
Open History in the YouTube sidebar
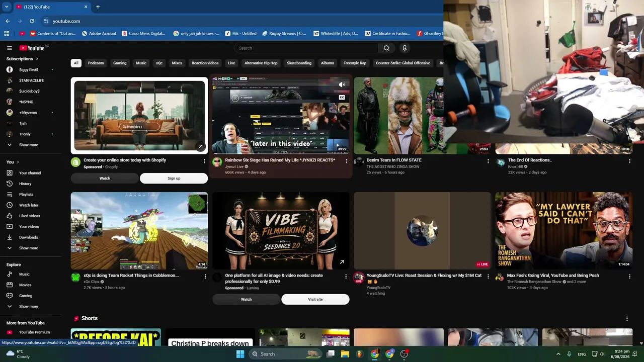tap(25, 184)
